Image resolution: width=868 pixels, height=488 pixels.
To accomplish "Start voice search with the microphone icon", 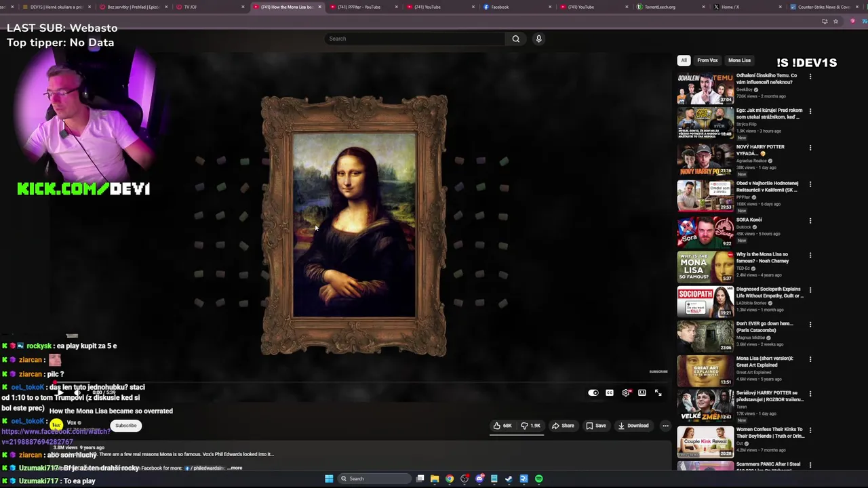I will point(538,39).
